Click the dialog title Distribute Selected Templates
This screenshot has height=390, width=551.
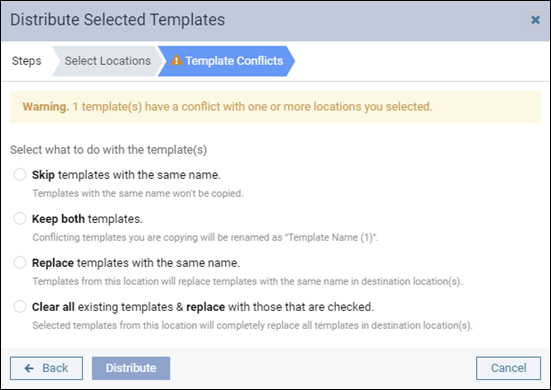pyautogui.click(x=117, y=20)
